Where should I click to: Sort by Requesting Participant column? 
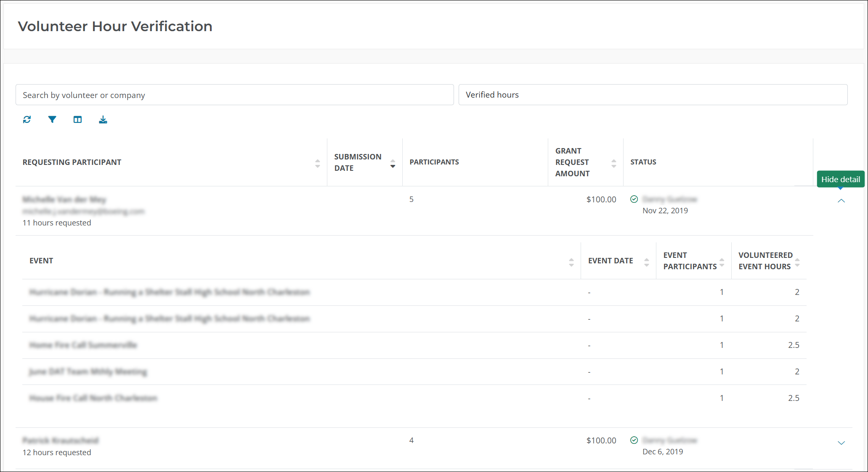318,163
